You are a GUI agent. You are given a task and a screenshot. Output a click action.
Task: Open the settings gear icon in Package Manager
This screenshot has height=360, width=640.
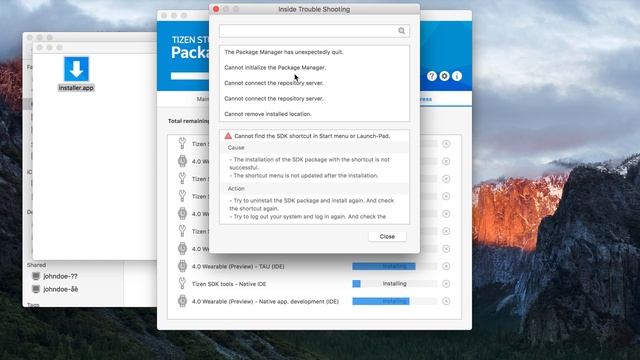click(444, 76)
